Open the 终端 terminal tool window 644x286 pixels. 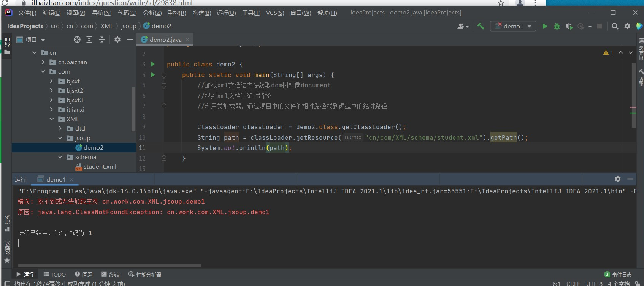(x=110, y=274)
